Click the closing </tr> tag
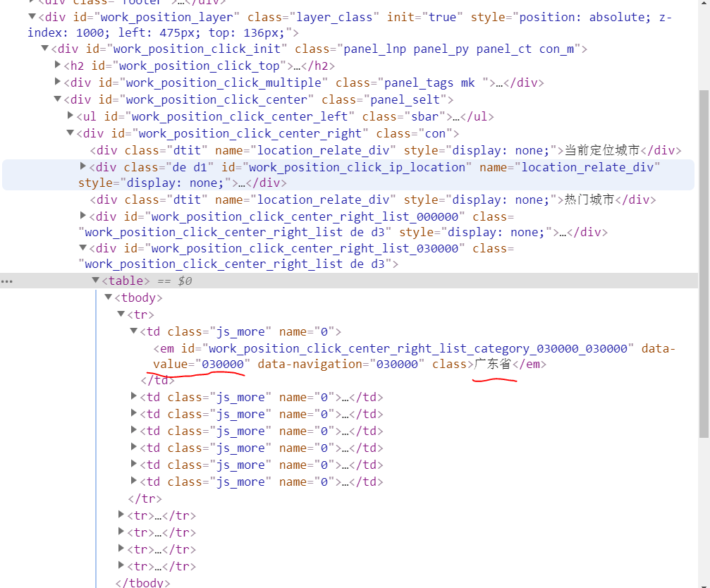The width and height of the screenshot is (710, 588). [x=145, y=498]
